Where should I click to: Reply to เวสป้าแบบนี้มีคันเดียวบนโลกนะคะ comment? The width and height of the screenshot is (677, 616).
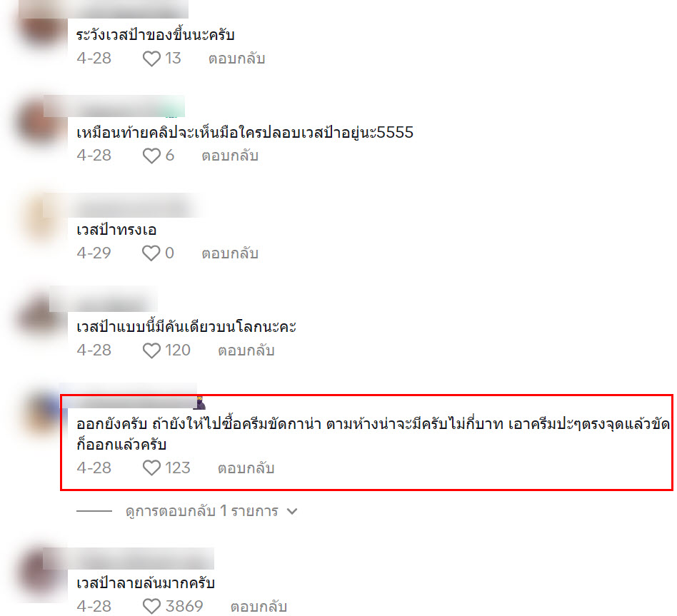(246, 350)
